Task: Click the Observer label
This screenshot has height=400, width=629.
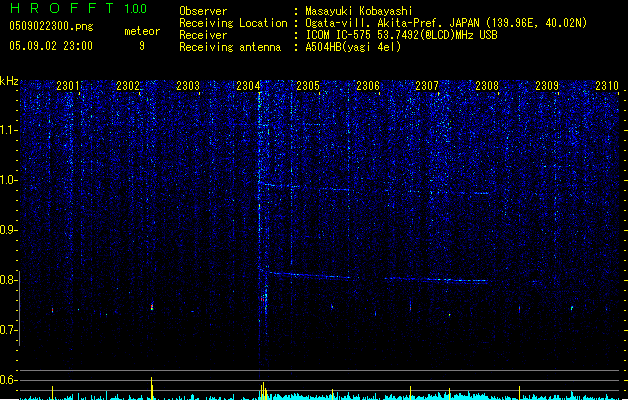Action: (x=203, y=11)
